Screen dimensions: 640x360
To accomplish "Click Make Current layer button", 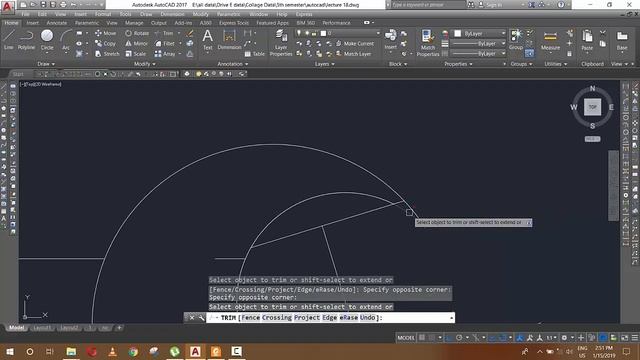I will [355, 43].
